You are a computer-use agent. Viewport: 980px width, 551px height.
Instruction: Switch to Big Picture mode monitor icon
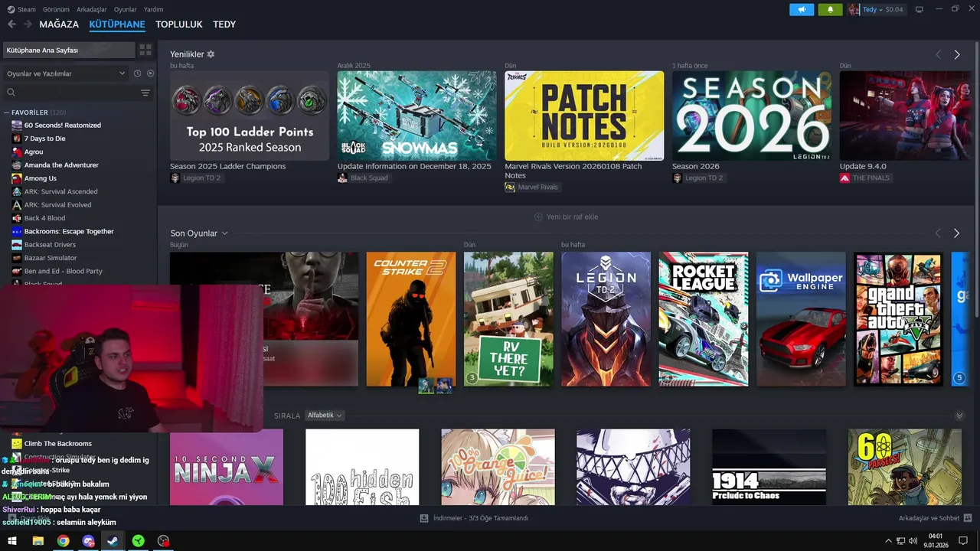tap(920, 9)
